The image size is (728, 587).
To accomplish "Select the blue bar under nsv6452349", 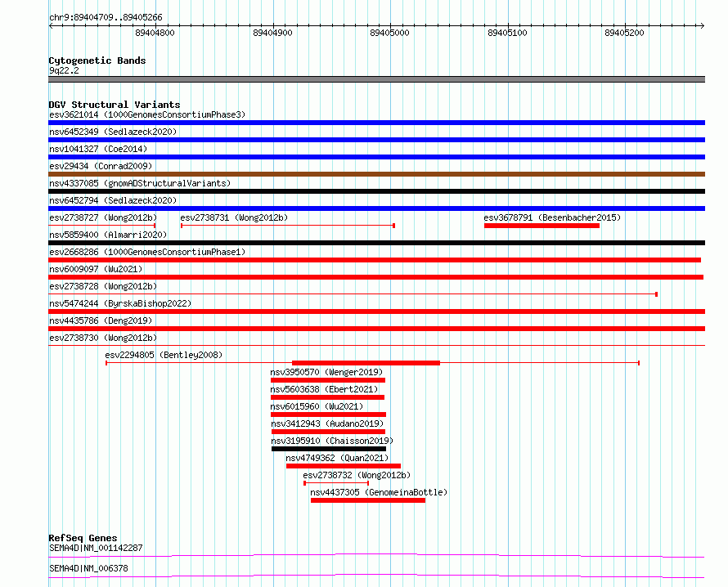I will (x=376, y=140).
